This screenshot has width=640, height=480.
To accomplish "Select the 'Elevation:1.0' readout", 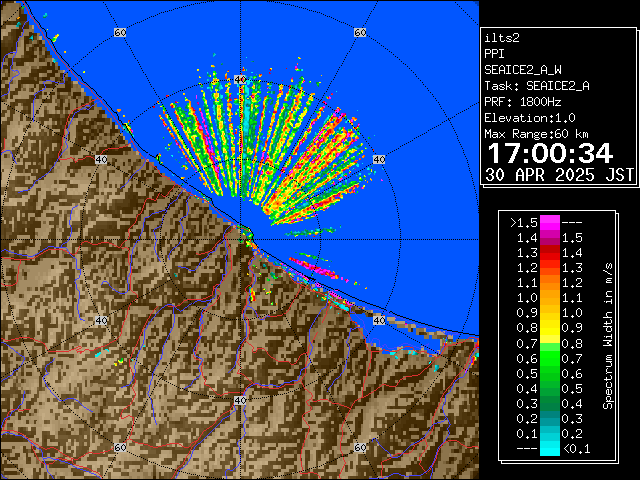I will 530,118.
